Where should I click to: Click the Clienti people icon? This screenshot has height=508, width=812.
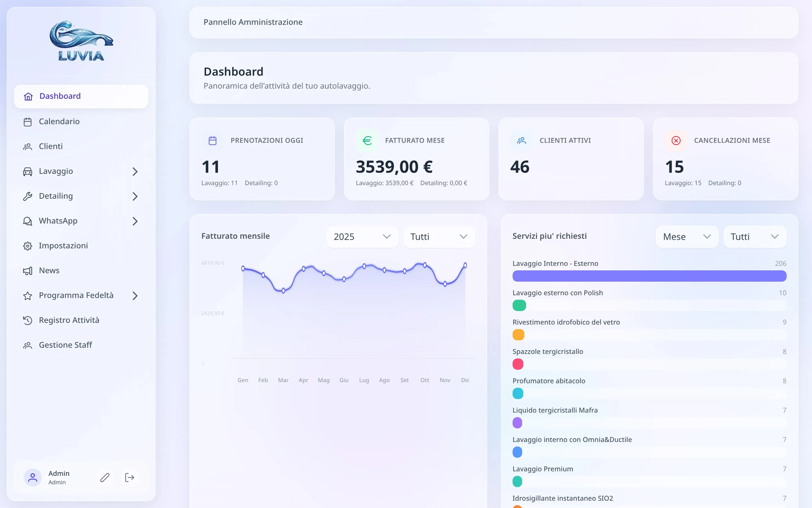pos(28,146)
